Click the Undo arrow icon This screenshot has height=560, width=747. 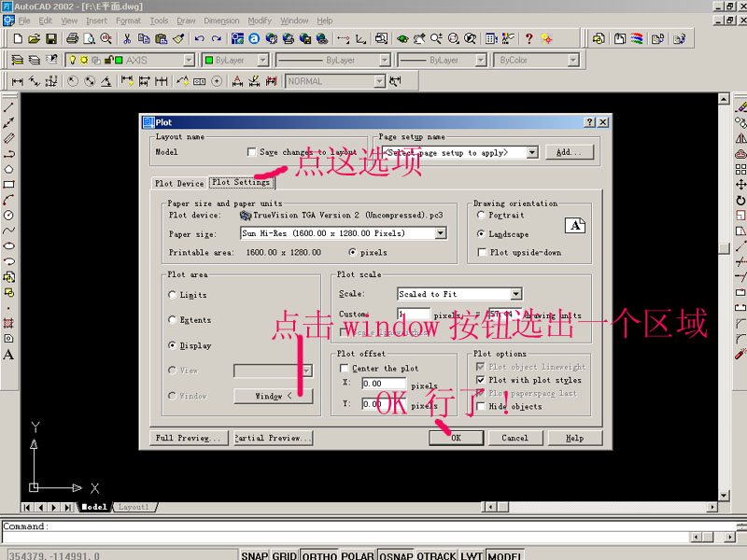pos(199,38)
